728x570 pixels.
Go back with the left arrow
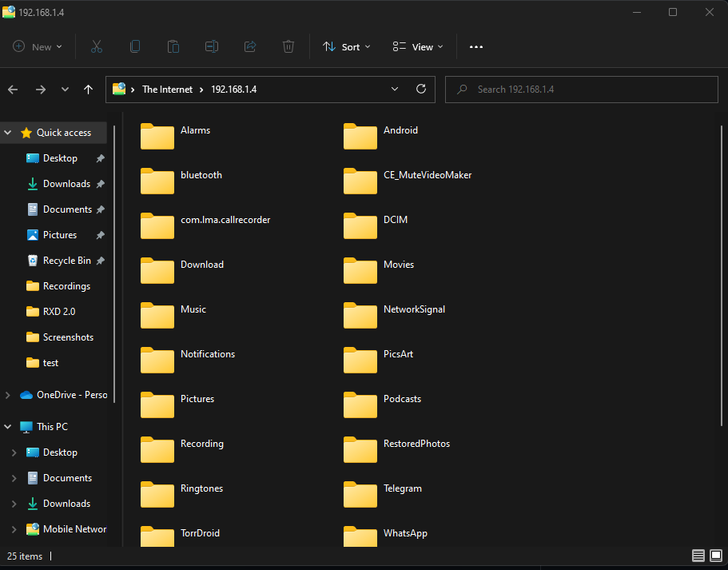click(13, 90)
